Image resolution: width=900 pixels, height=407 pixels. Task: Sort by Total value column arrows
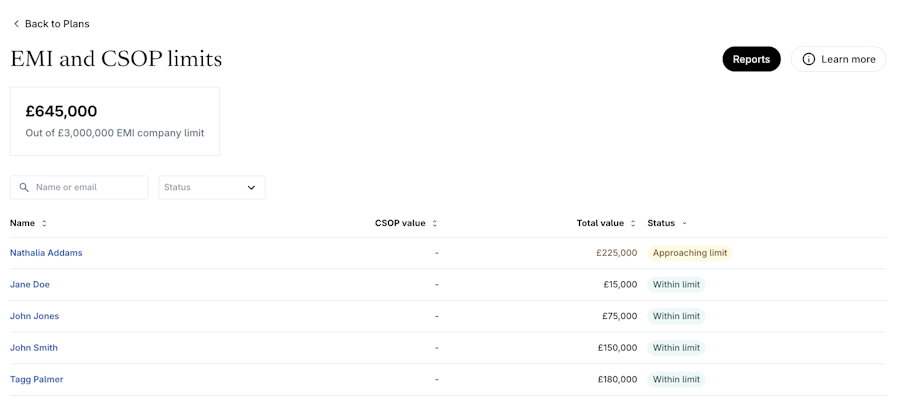(x=633, y=223)
